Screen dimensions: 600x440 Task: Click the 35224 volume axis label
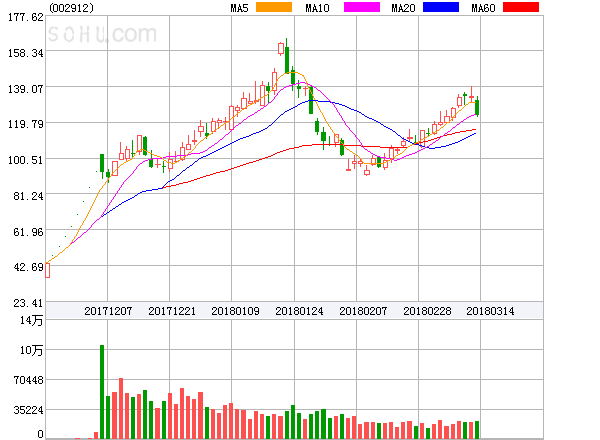tap(28, 410)
